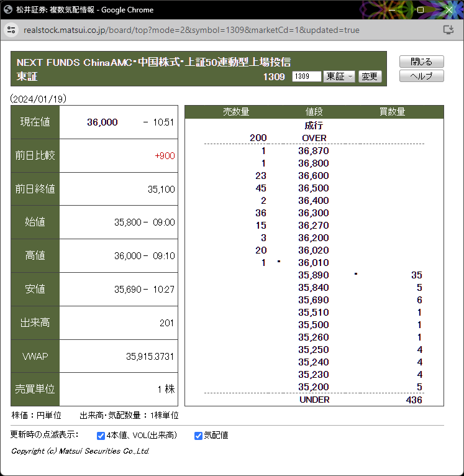Screen dimensions: 464x476
Task: Click the previous close value 35,100
Action: pyautogui.click(x=161, y=190)
